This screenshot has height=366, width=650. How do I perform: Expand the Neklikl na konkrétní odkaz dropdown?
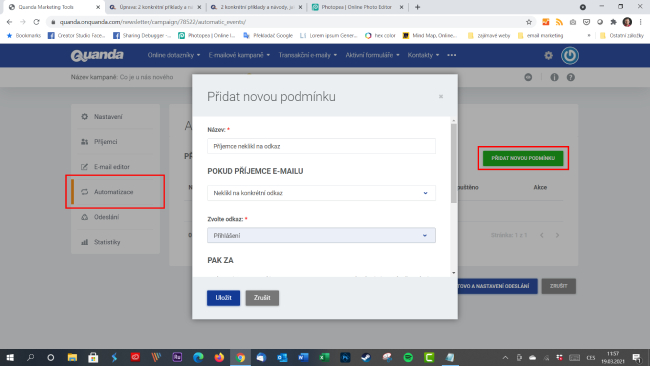point(321,193)
